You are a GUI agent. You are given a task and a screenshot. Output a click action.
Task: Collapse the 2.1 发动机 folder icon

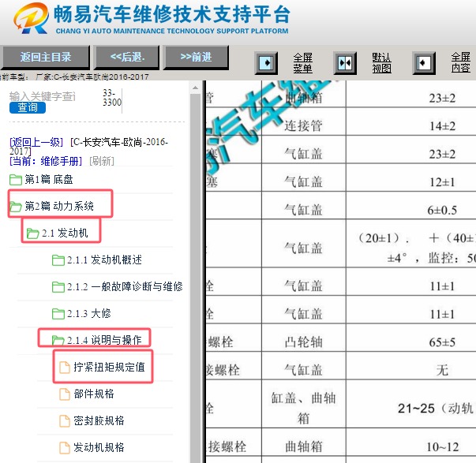pyautogui.click(x=32, y=233)
